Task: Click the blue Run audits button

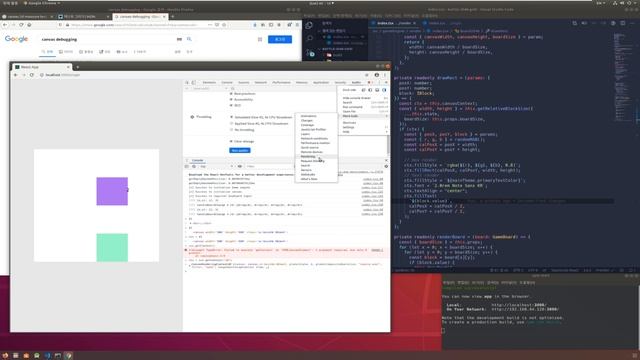Action: tap(240, 151)
